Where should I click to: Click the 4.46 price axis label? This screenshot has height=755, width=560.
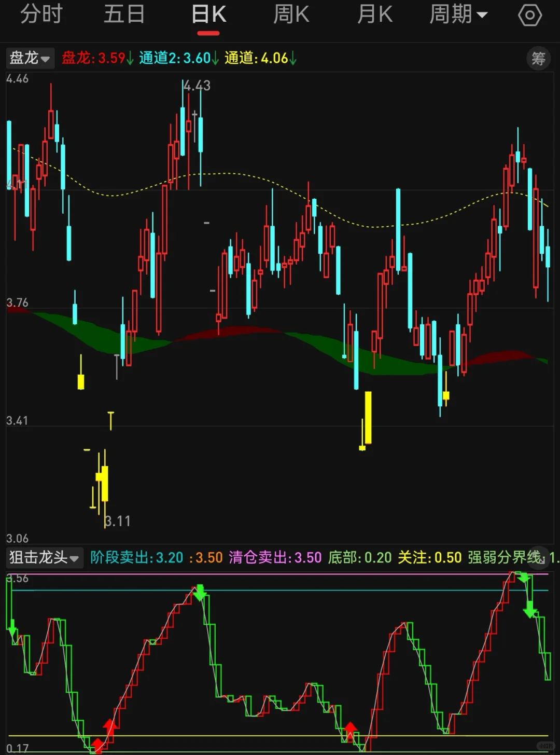pyautogui.click(x=17, y=79)
